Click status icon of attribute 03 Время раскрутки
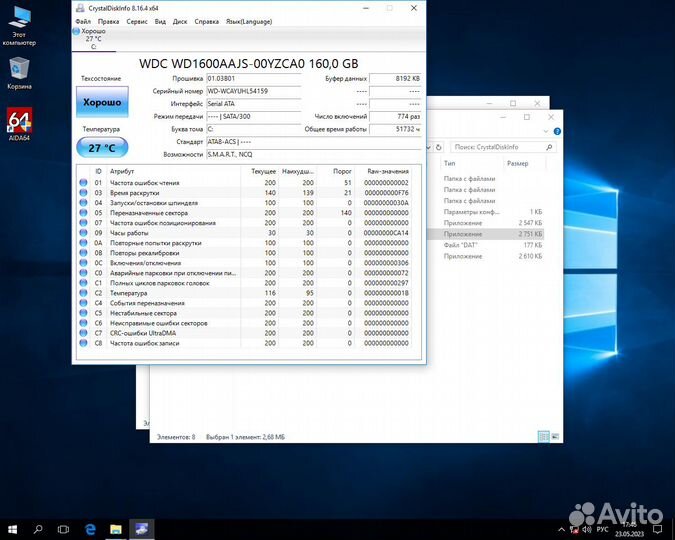The image size is (675, 540). (x=84, y=192)
